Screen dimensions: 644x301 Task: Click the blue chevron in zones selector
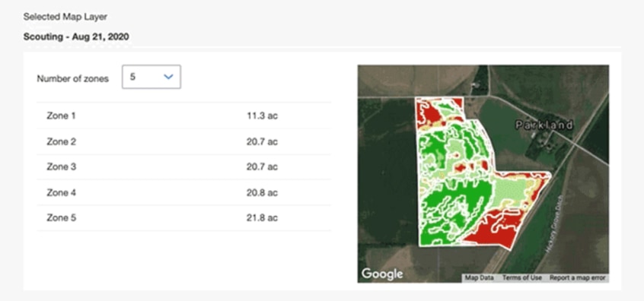click(x=168, y=77)
